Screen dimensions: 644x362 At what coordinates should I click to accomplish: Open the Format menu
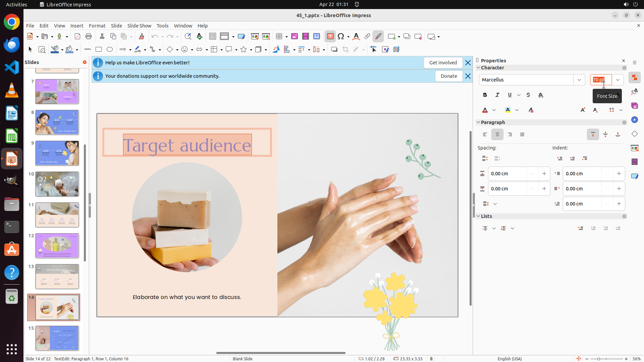pos(97,26)
